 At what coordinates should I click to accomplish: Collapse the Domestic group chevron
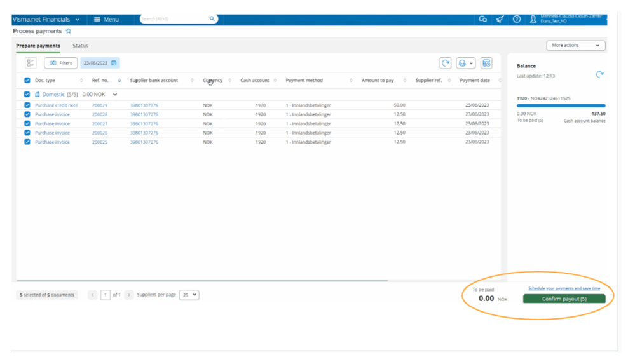coord(115,95)
